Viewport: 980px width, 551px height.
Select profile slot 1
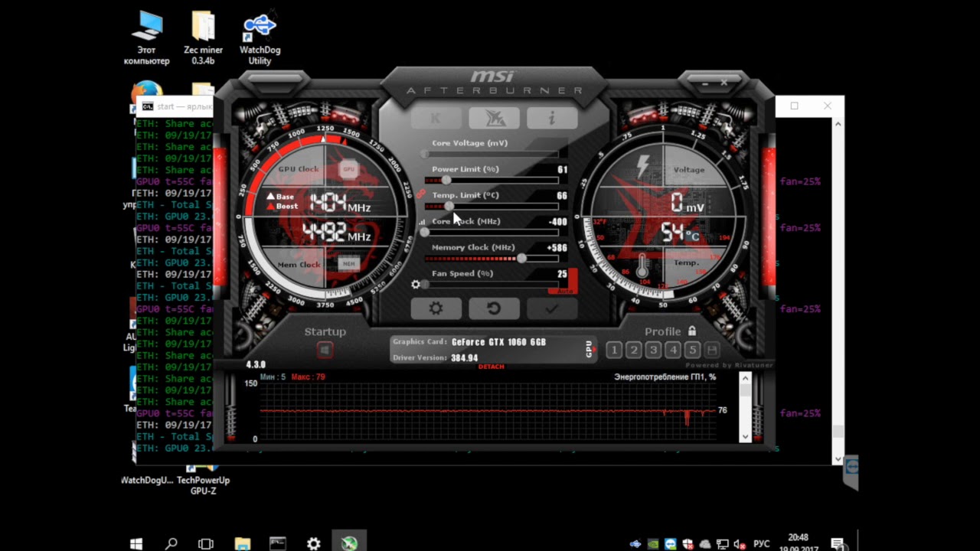coord(614,350)
